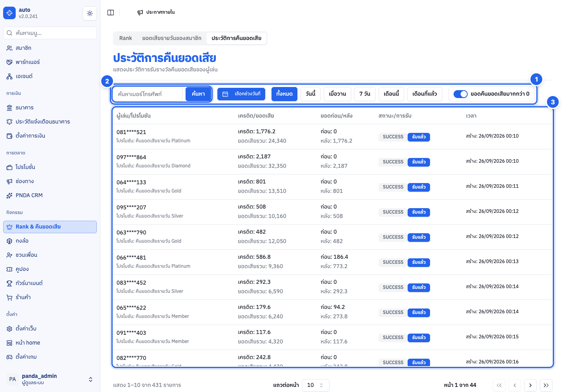The height and width of the screenshot is (392, 565).
Task: Open คูปอง in the sidebar
Action: click(50, 269)
